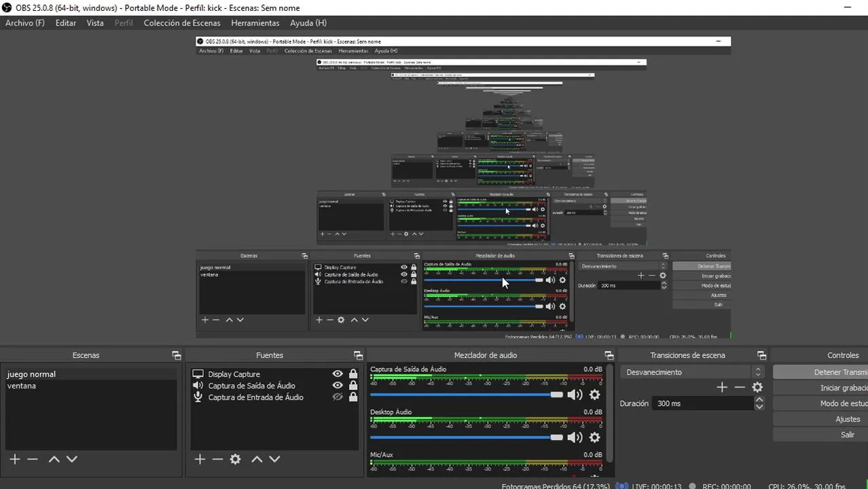Hide the Captura de Saída de Áudio source

point(338,386)
